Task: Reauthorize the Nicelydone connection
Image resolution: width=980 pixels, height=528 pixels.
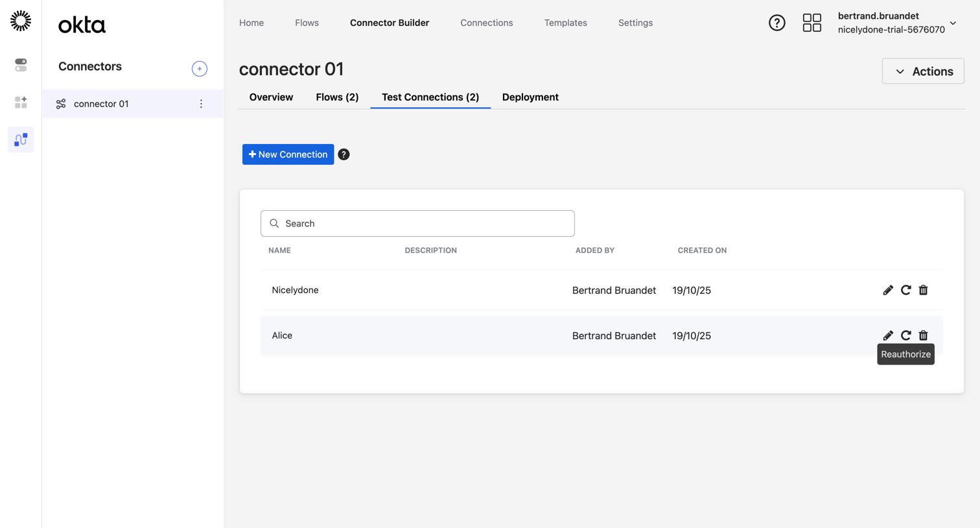Action: [x=906, y=290]
